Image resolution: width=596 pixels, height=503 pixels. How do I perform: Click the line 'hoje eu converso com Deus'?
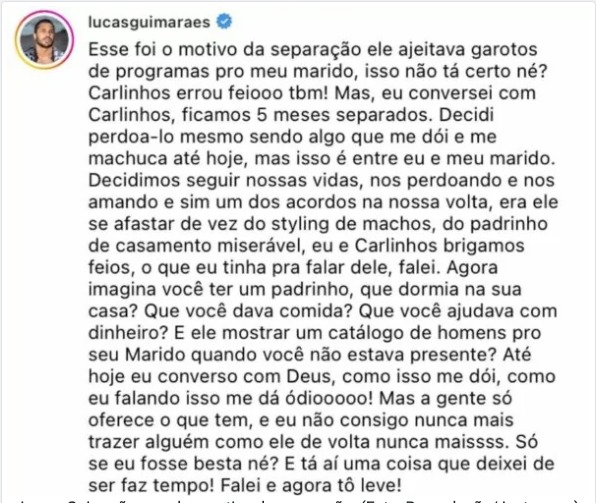pos(322,377)
